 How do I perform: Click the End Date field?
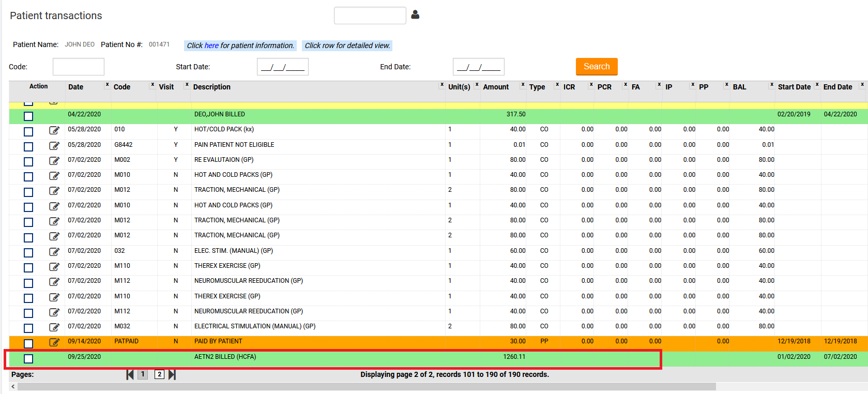point(478,67)
